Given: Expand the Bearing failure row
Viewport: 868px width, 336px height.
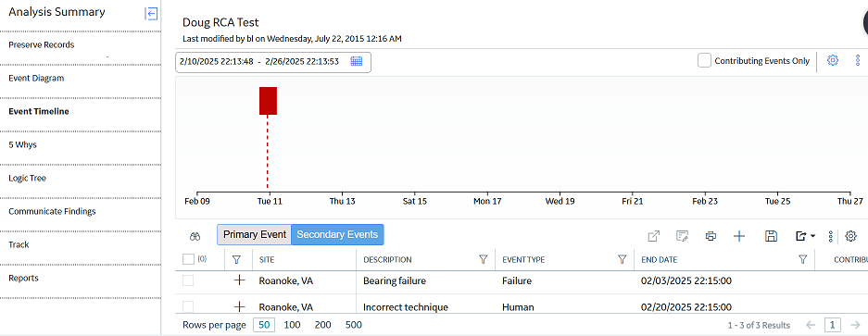Looking at the screenshot, I should [239, 280].
